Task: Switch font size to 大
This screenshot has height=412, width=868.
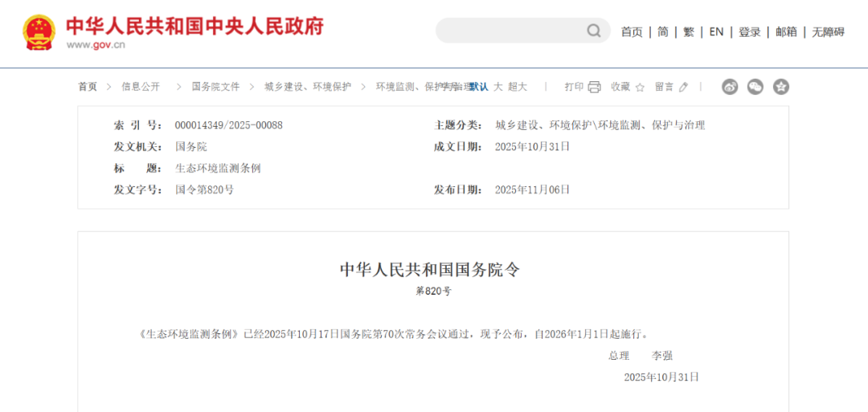Action: (497, 87)
